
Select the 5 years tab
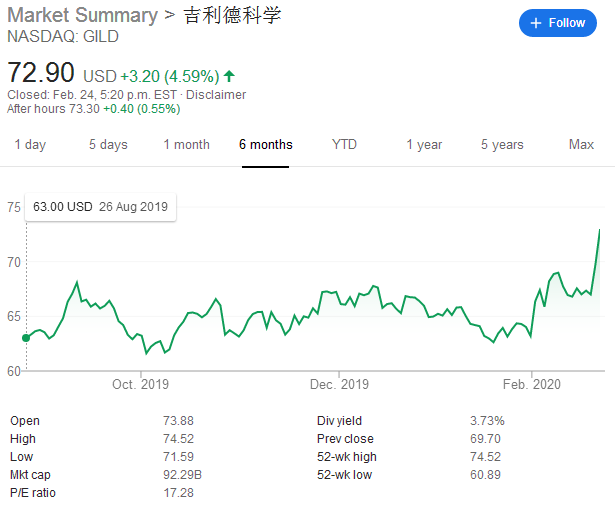point(502,145)
